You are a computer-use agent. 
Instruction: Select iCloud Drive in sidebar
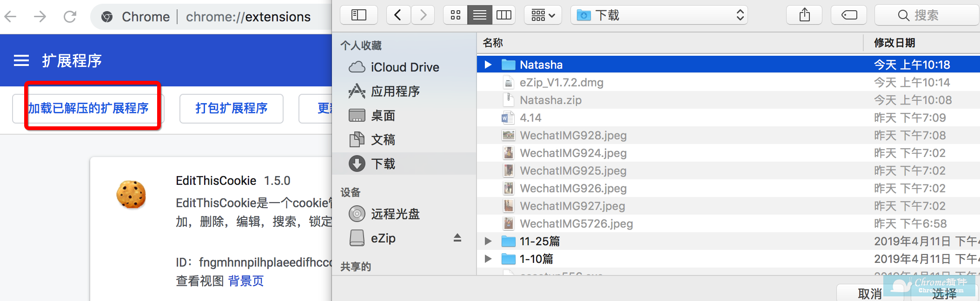(404, 67)
